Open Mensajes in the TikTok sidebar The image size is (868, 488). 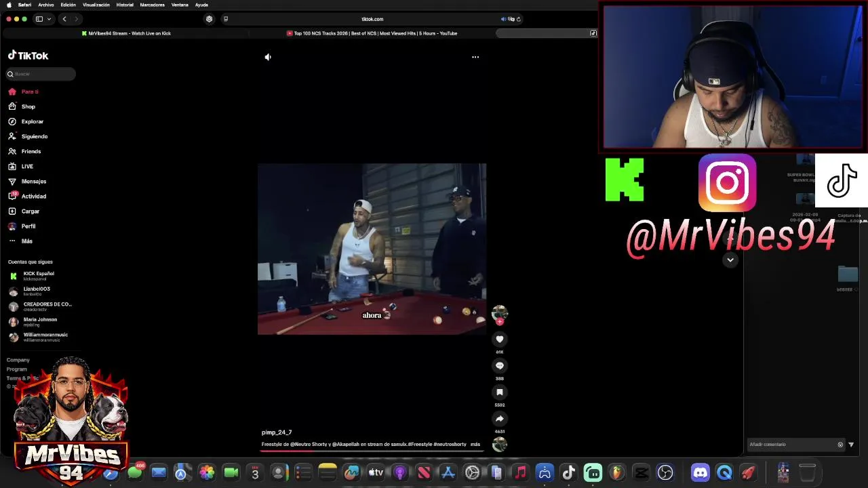point(33,181)
